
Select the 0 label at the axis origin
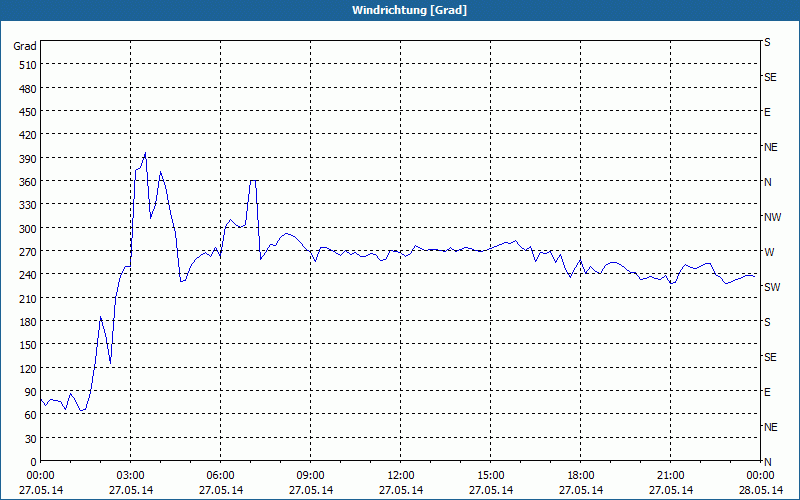[x=34, y=462]
